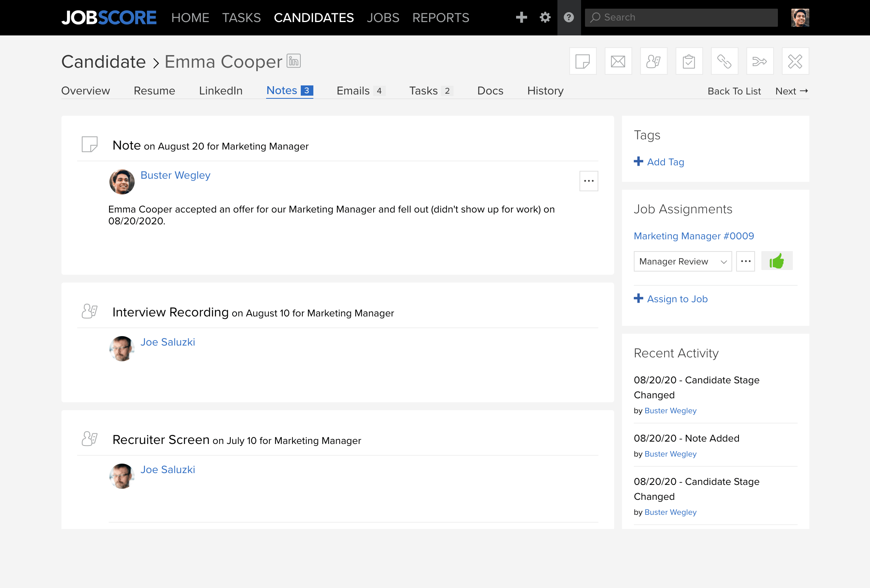Switch to the Overview tab

pos(85,91)
